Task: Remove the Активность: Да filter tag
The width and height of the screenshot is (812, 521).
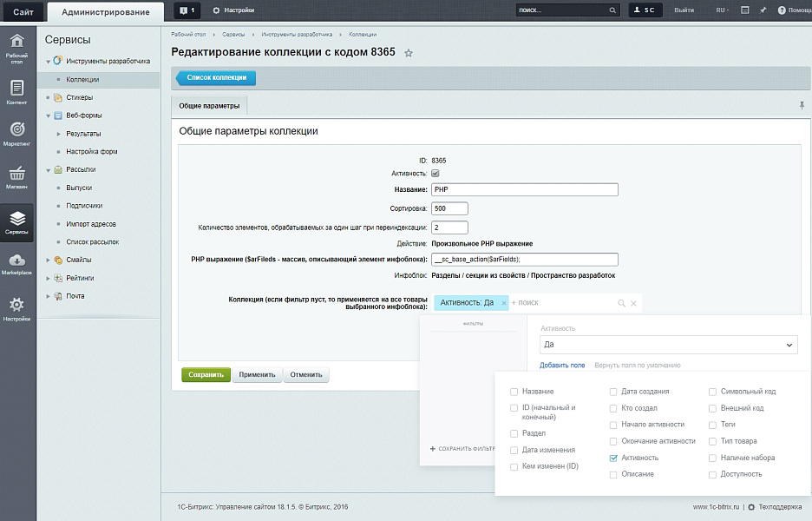Action: [x=504, y=303]
